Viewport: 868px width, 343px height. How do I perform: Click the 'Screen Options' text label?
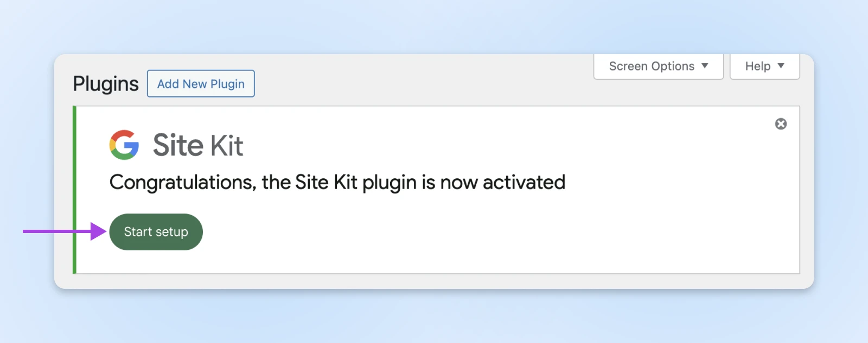point(652,66)
